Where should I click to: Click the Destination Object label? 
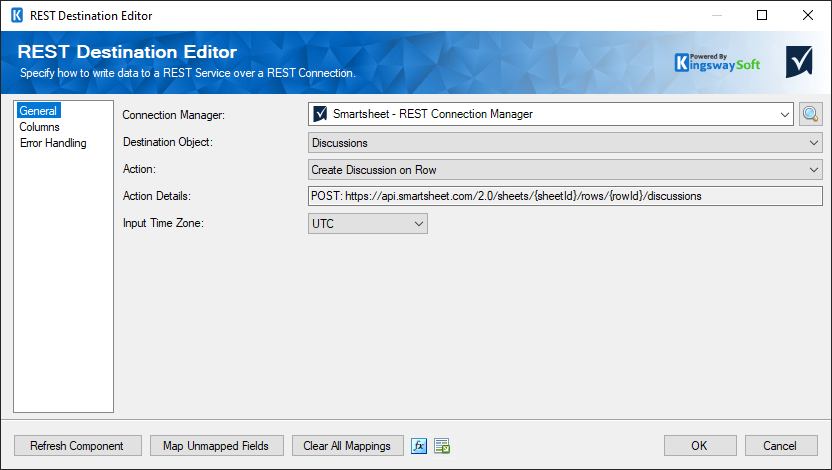point(168,142)
